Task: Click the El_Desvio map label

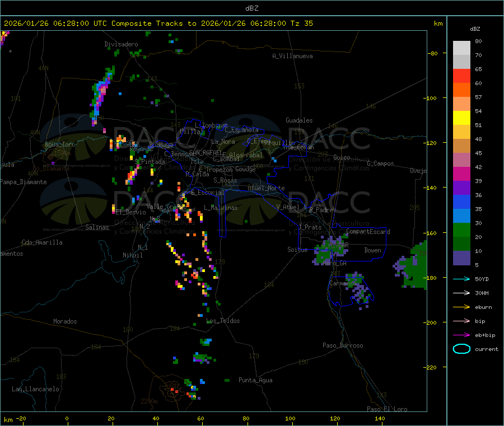Action: 131,212
